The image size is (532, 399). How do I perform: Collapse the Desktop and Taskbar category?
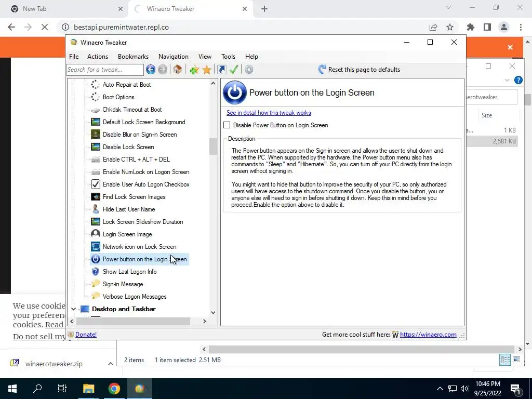point(73,309)
